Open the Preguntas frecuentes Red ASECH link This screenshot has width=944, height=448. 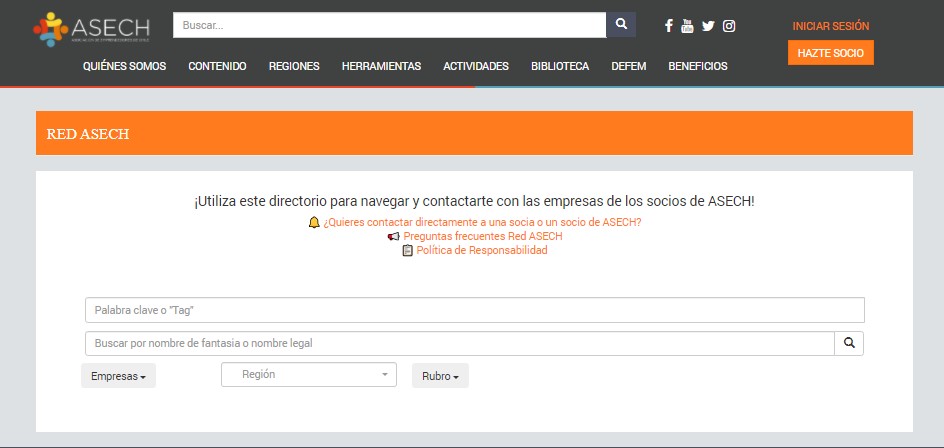(x=483, y=237)
